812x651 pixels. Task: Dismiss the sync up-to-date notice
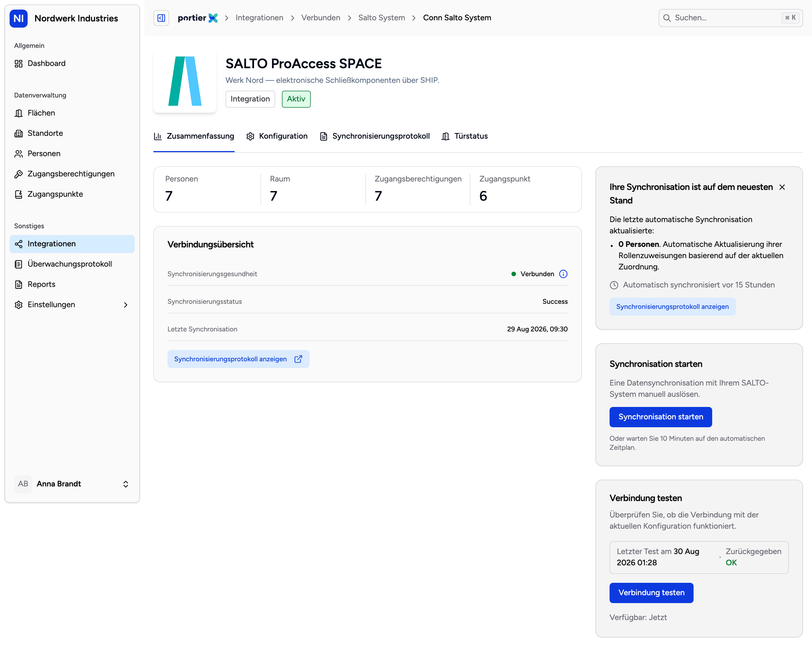pos(782,187)
